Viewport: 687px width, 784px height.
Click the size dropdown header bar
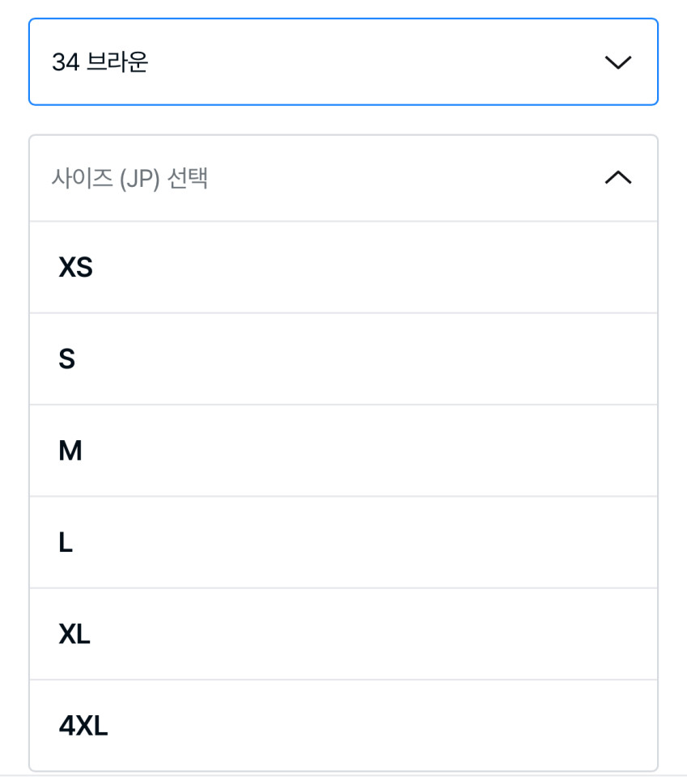click(x=343, y=178)
